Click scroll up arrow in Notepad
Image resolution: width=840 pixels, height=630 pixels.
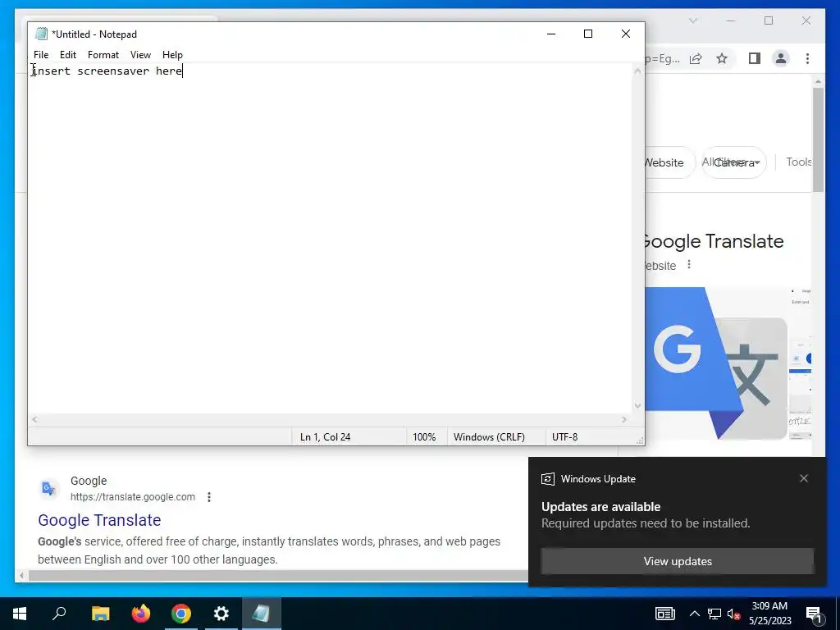coord(637,71)
